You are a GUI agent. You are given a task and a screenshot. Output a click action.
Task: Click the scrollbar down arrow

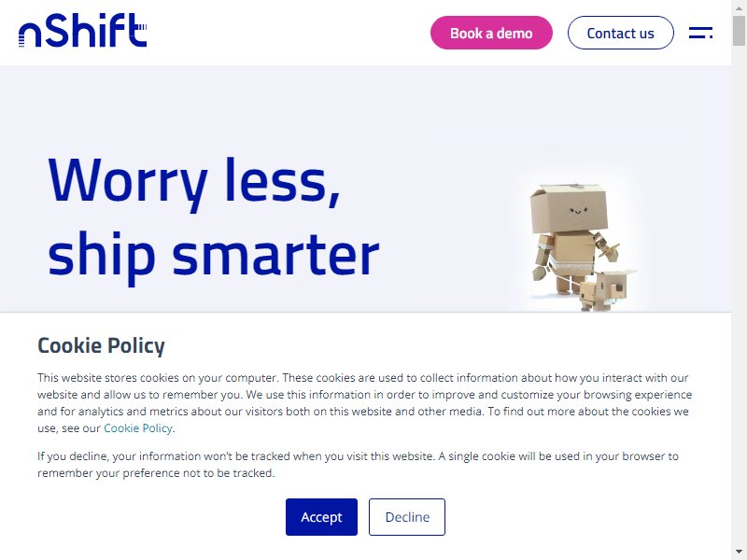pyautogui.click(x=739, y=553)
